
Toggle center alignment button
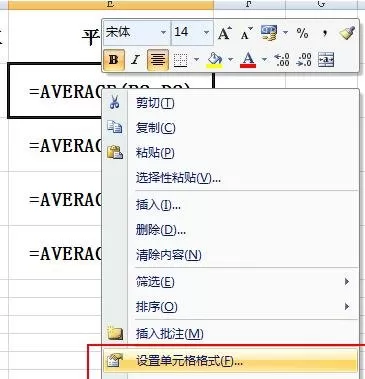point(158,60)
